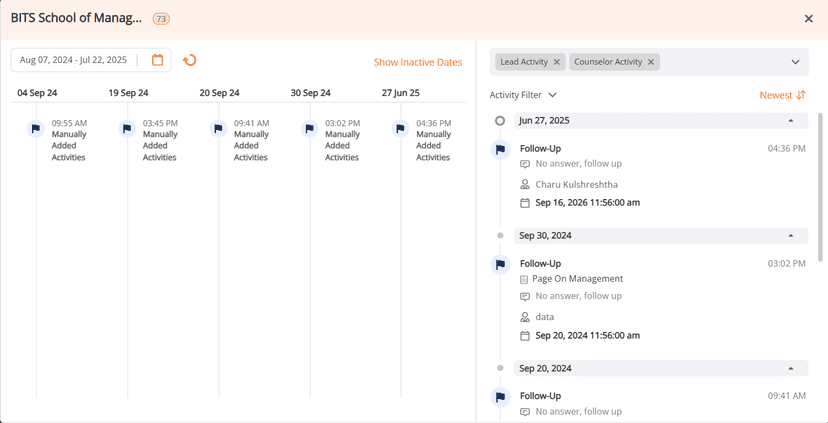Screen dimensions: 828x423
Task: Select the 30 Sep 24 date header
Action: [310, 93]
